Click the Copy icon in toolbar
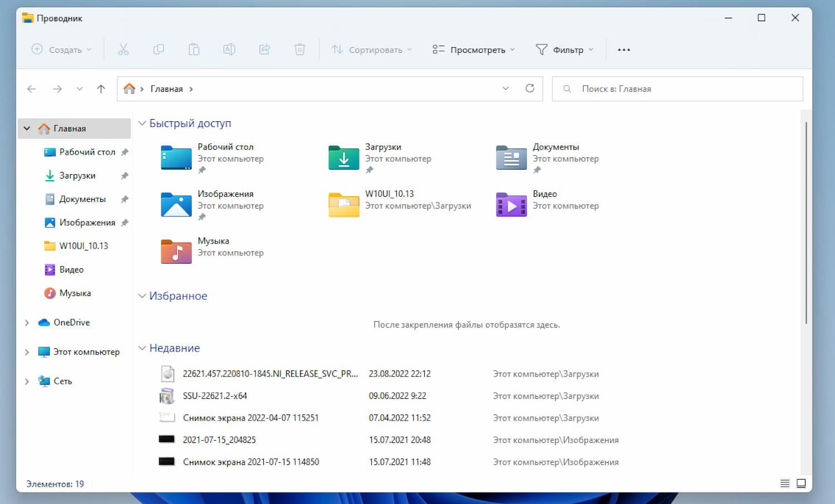 tap(159, 50)
